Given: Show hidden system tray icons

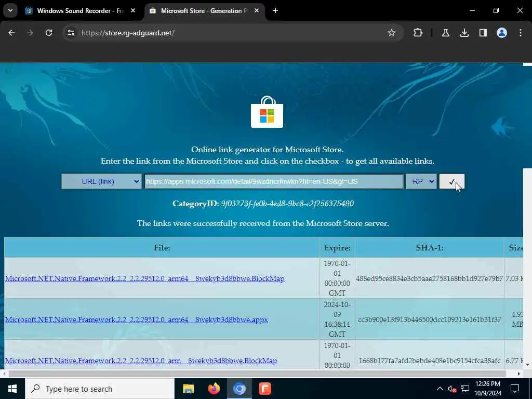Looking at the screenshot, I should point(440,389).
